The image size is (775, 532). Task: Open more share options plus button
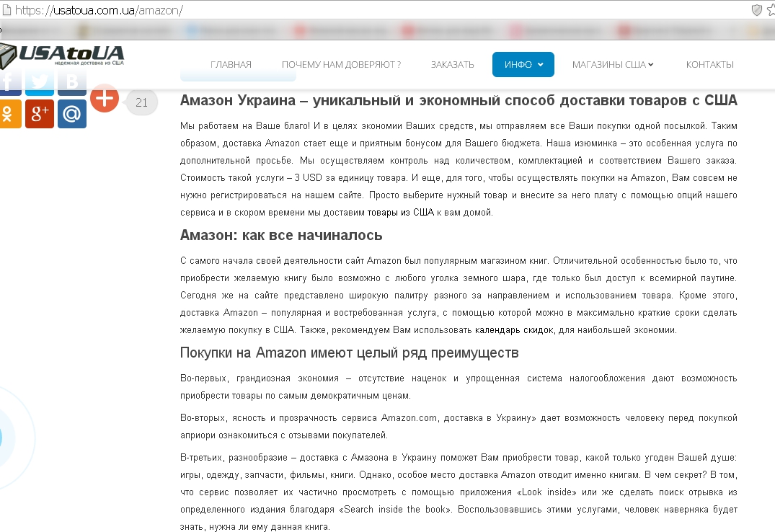(105, 98)
